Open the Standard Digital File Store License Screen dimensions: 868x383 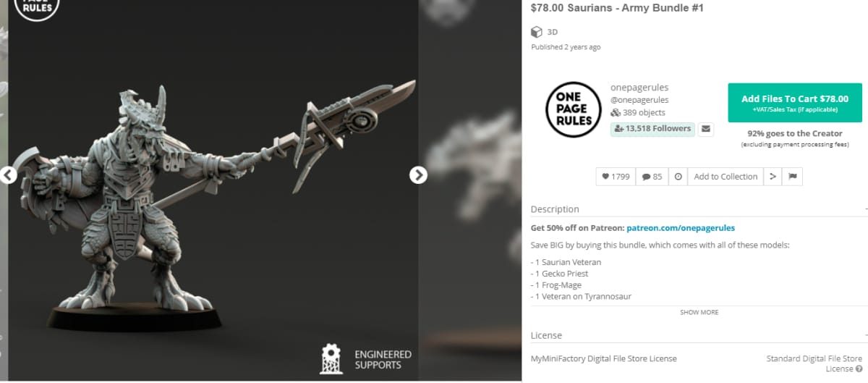[814, 363]
